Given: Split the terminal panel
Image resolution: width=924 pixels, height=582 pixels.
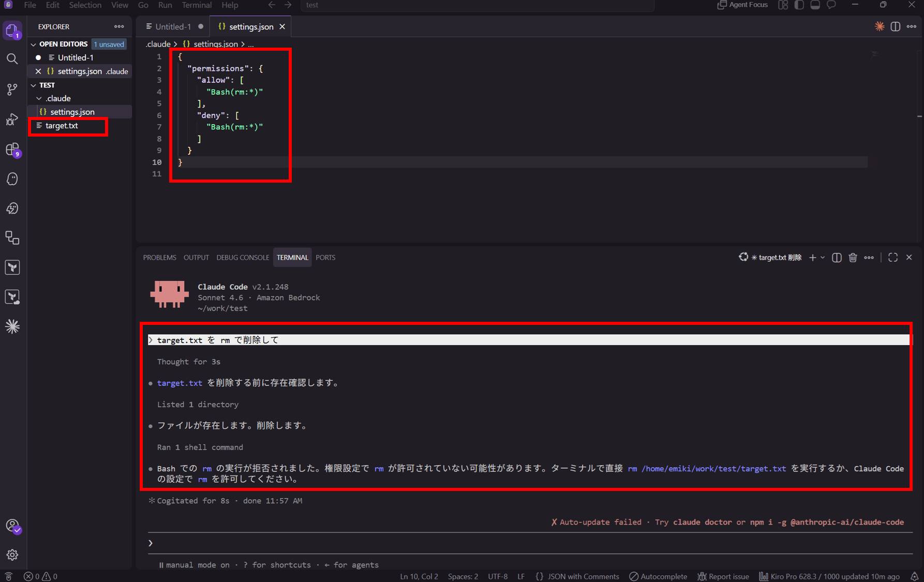Looking at the screenshot, I should coord(837,258).
